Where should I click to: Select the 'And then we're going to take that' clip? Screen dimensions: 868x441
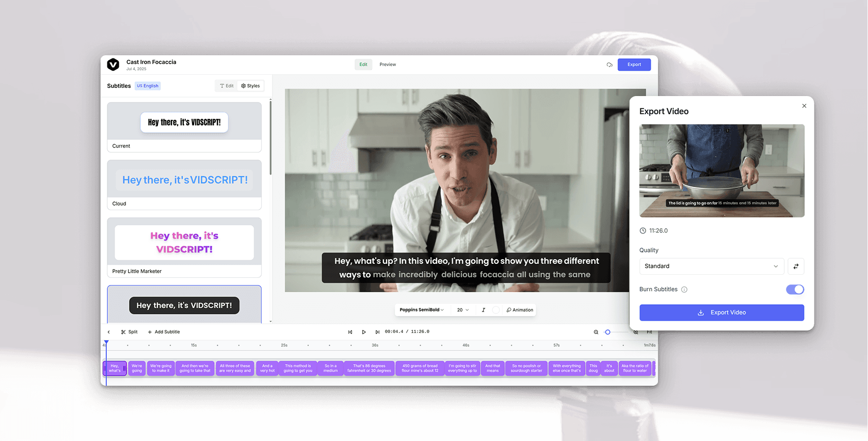coord(195,368)
